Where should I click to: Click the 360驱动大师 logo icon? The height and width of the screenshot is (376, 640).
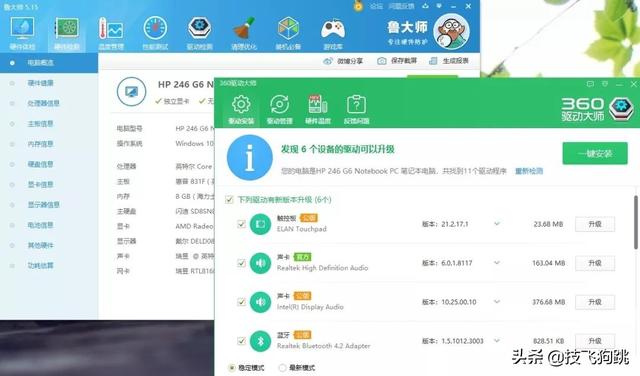pos(621,109)
